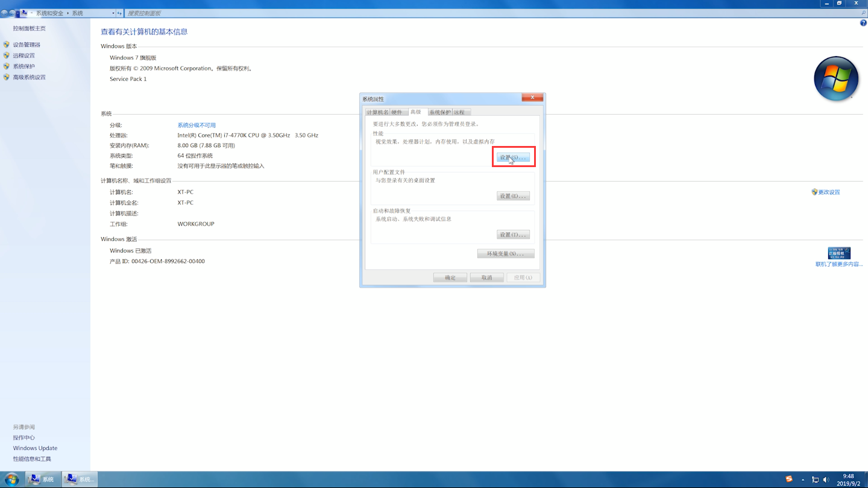The image size is (868, 488).
Task: Open the Windows Start menu
Action: point(12,480)
